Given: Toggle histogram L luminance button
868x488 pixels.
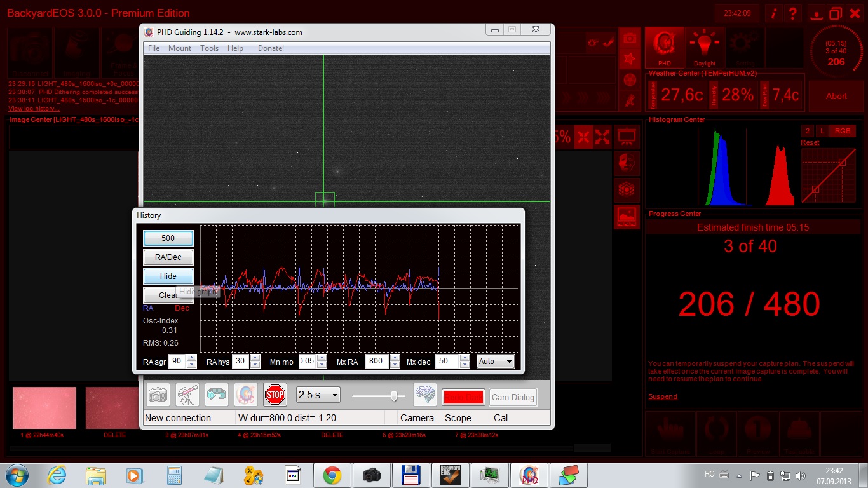Looking at the screenshot, I should click(822, 131).
